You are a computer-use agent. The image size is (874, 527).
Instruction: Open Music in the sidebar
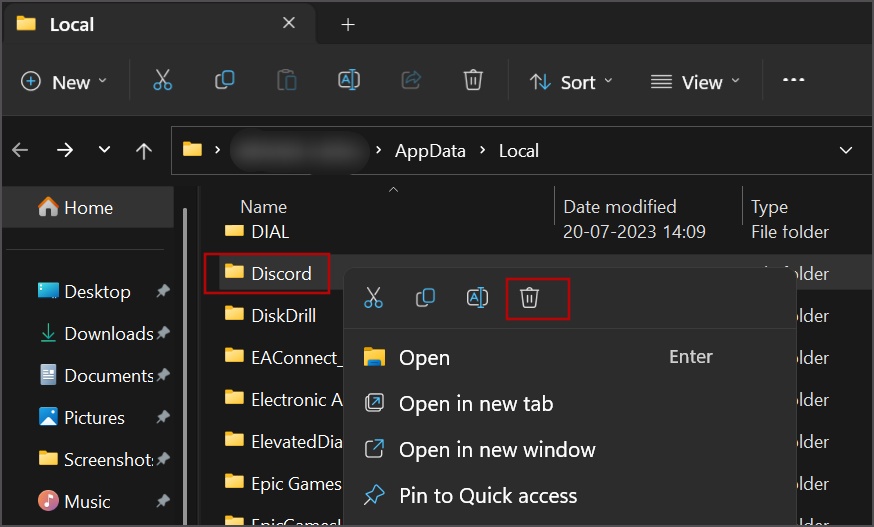click(x=89, y=501)
